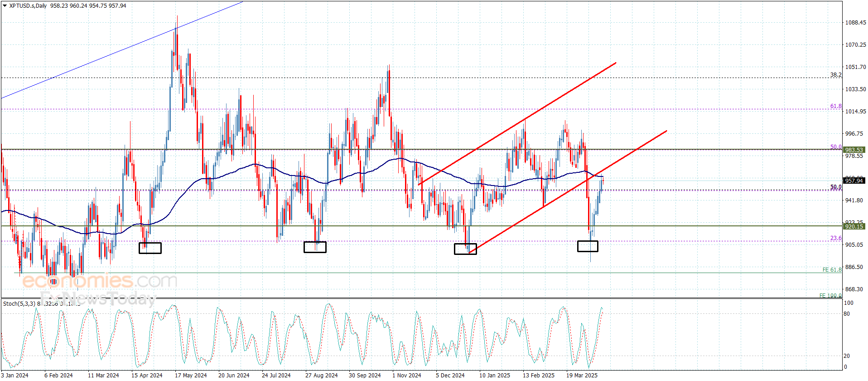Screen dimensions: 868x381
Task: Click the 941.80 price scale label
Action: tap(854, 200)
